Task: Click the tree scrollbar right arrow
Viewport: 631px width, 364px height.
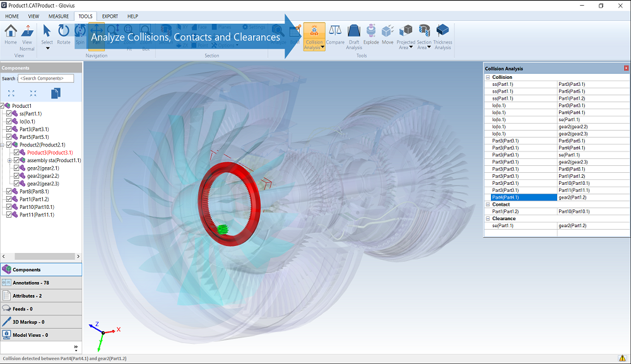Action: click(x=78, y=256)
